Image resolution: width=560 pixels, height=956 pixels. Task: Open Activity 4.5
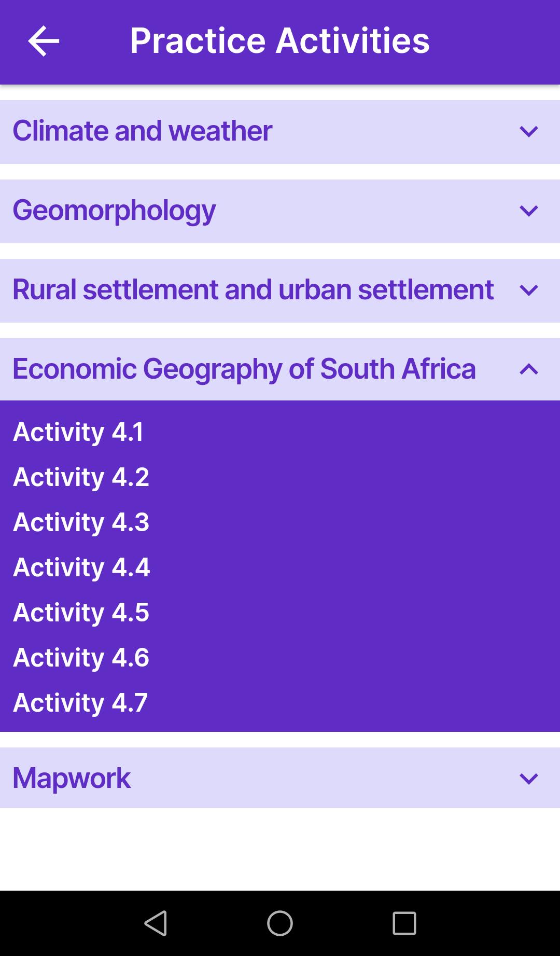pyautogui.click(x=81, y=613)
